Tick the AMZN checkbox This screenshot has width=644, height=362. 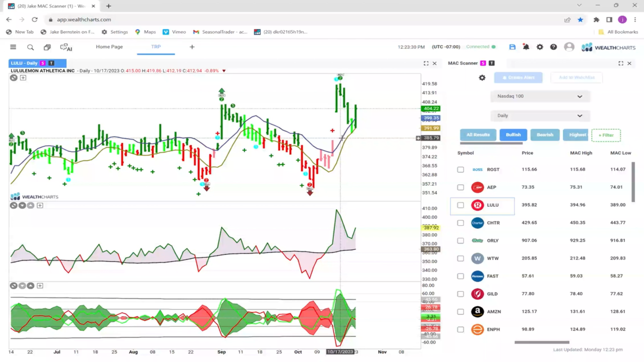click(461, 312)
